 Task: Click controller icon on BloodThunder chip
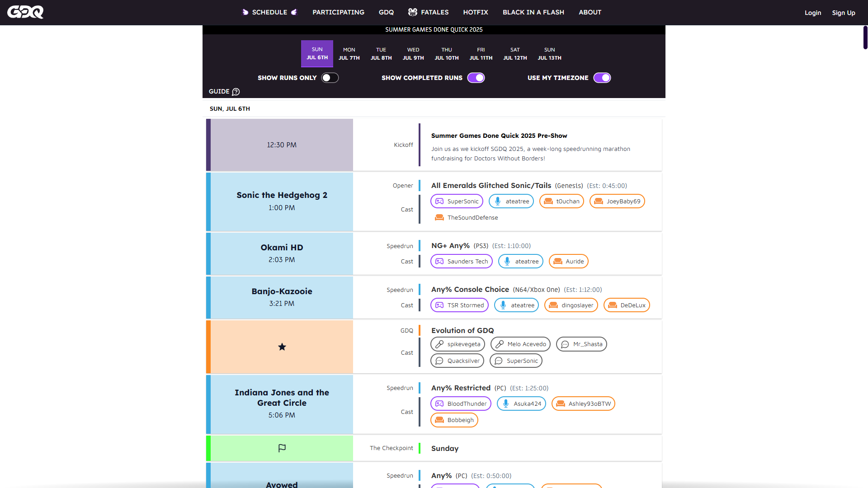(x=439, y=404)
